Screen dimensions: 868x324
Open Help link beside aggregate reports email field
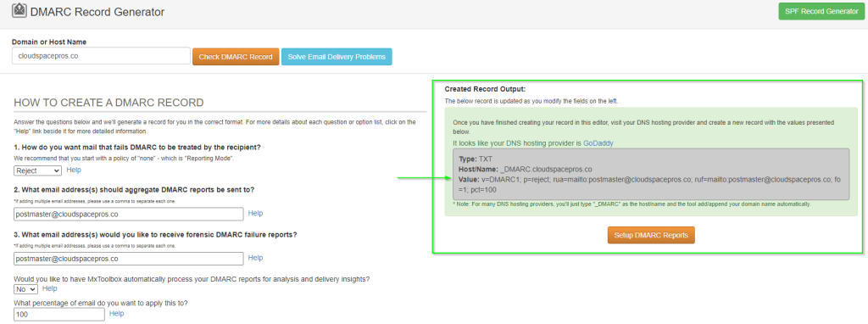[x=255, y=213]
